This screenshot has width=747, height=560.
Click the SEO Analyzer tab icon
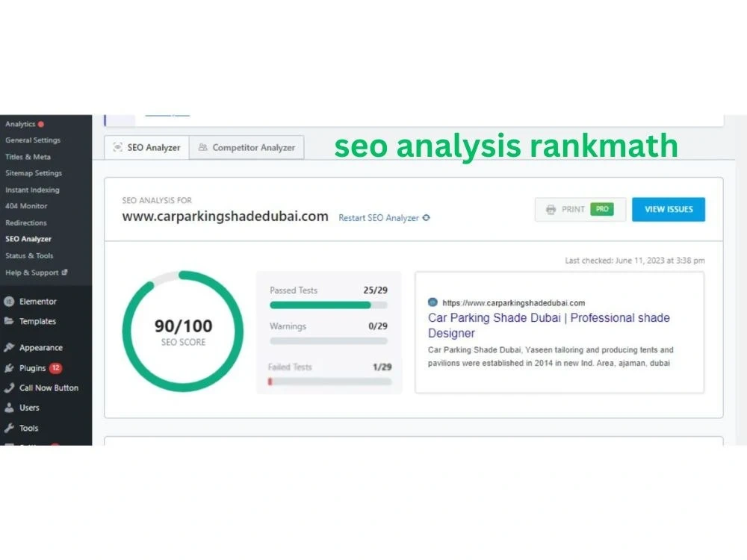(118, 147)
